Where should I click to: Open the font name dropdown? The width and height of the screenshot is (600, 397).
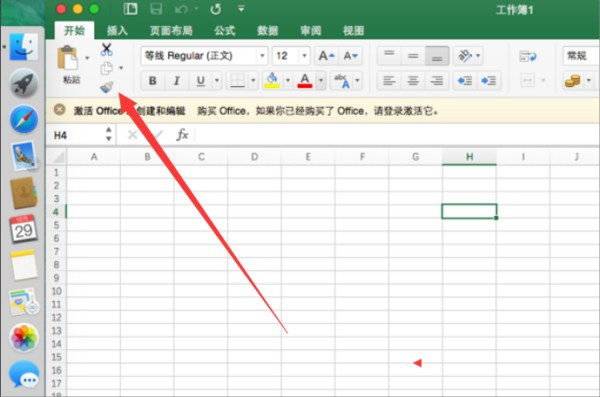[262, 56]
